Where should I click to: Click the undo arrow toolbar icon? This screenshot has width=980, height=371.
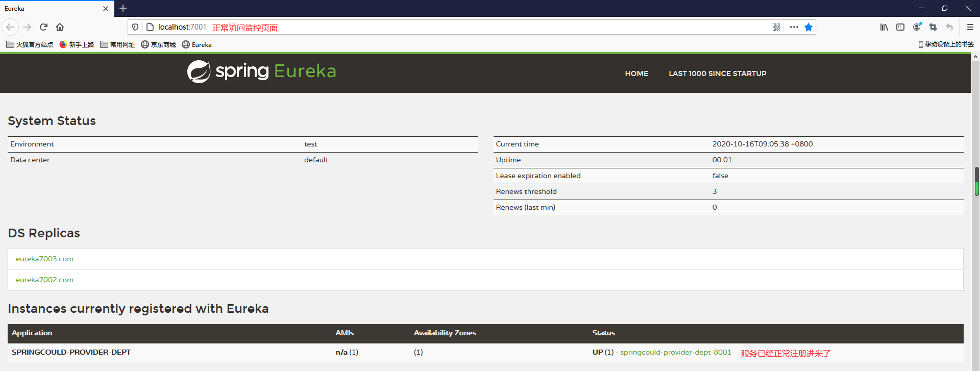[x=949, y=27]
